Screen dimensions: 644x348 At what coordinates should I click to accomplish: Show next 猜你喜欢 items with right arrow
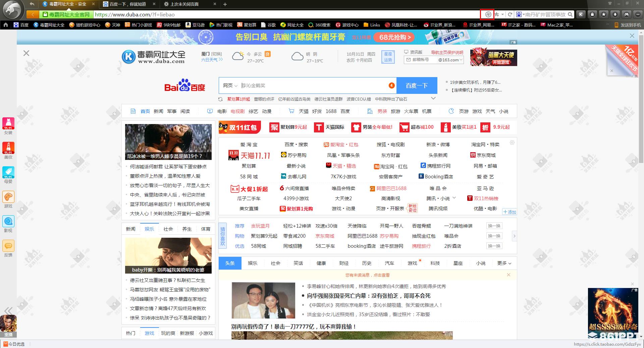514,236
